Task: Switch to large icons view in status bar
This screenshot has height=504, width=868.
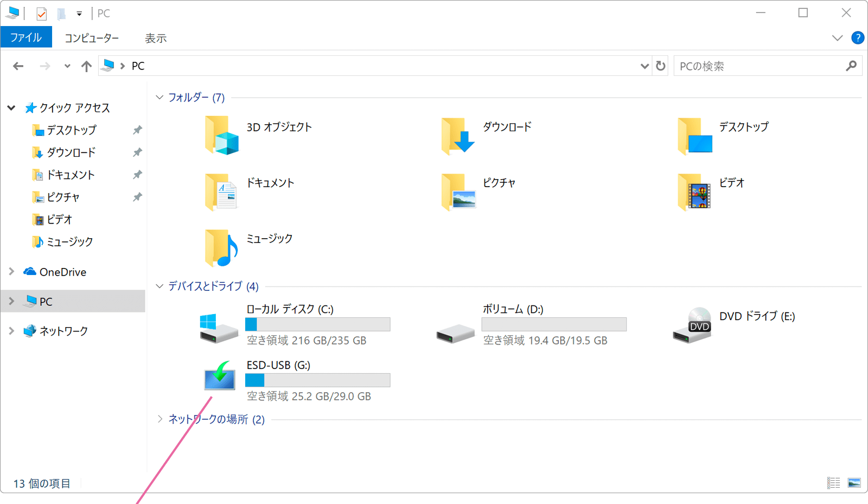Action: 854,483
